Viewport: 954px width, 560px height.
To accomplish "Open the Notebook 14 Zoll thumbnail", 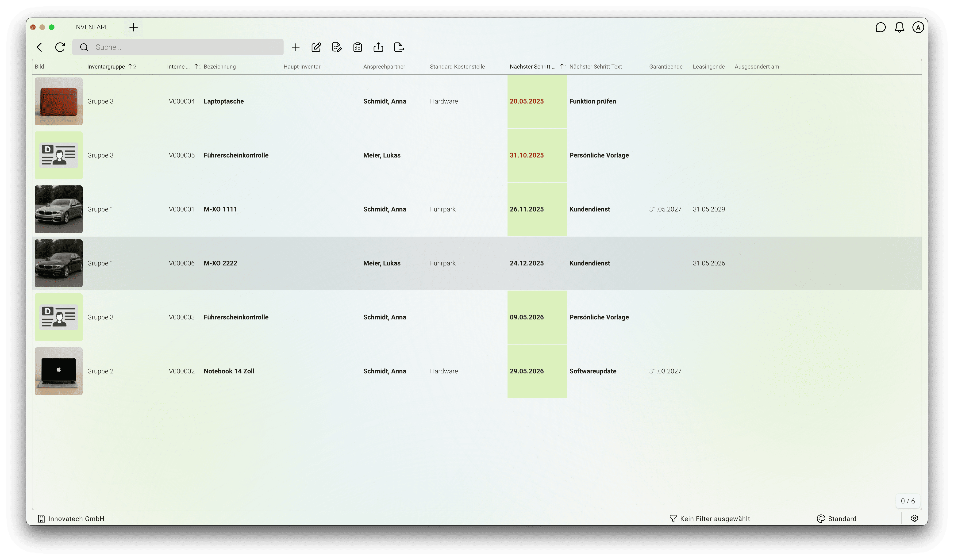I will click(59, 371).
